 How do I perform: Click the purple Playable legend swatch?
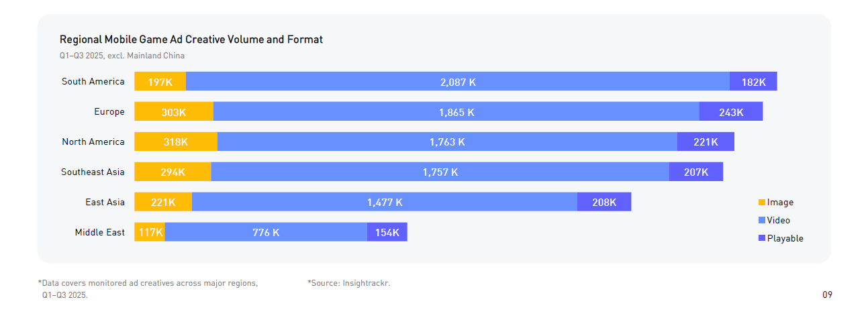(x=762, y=239)
